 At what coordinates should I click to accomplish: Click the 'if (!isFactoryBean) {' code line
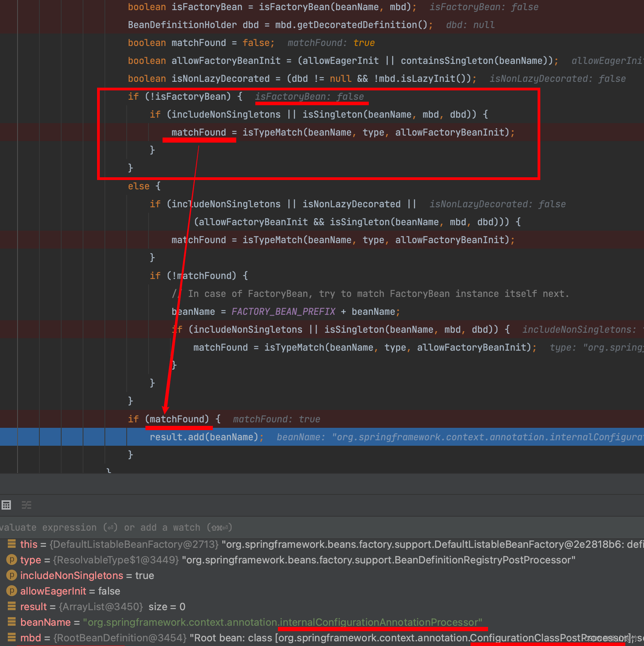pos(185,96)
